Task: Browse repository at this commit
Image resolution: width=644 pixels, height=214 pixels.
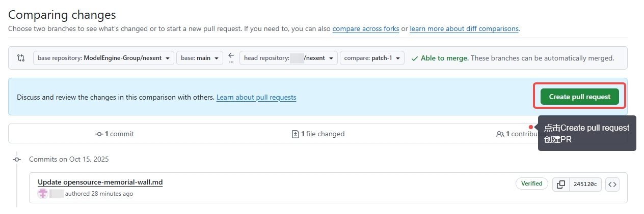Action: click(612, 185)
